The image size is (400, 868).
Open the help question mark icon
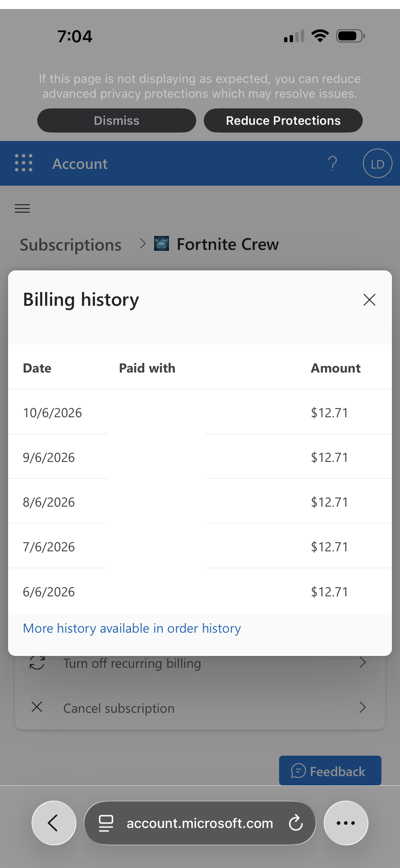point(332,163)
